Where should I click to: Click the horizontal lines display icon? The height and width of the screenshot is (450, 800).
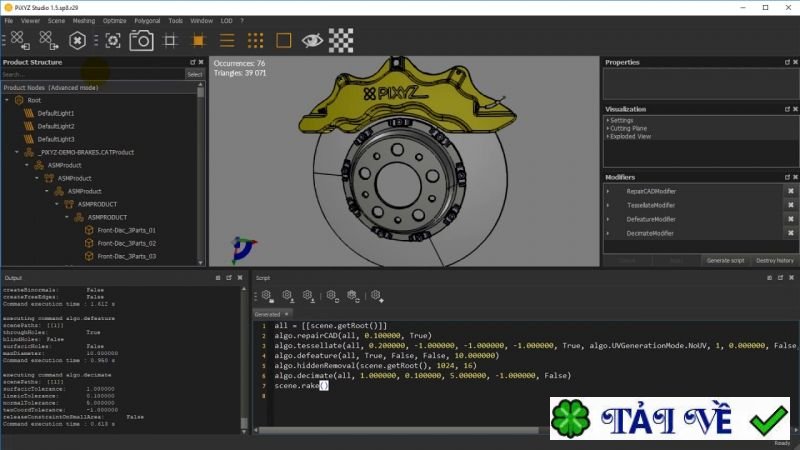coord(227,40)
